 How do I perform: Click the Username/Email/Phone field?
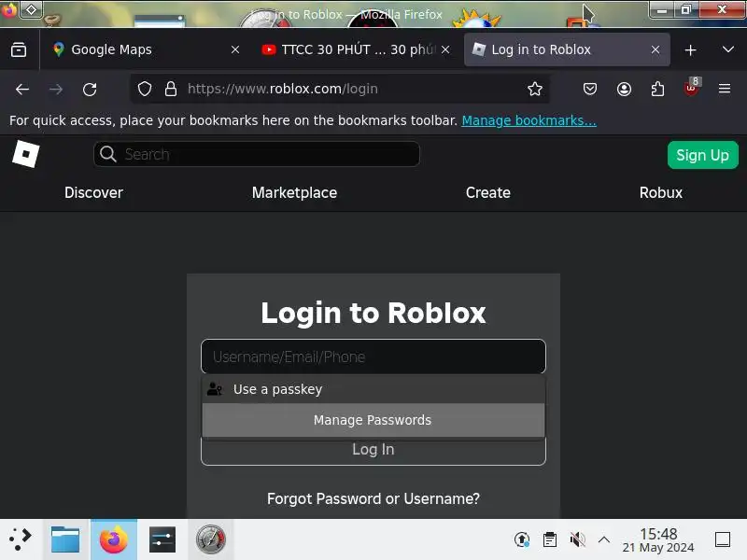(373, 357)
